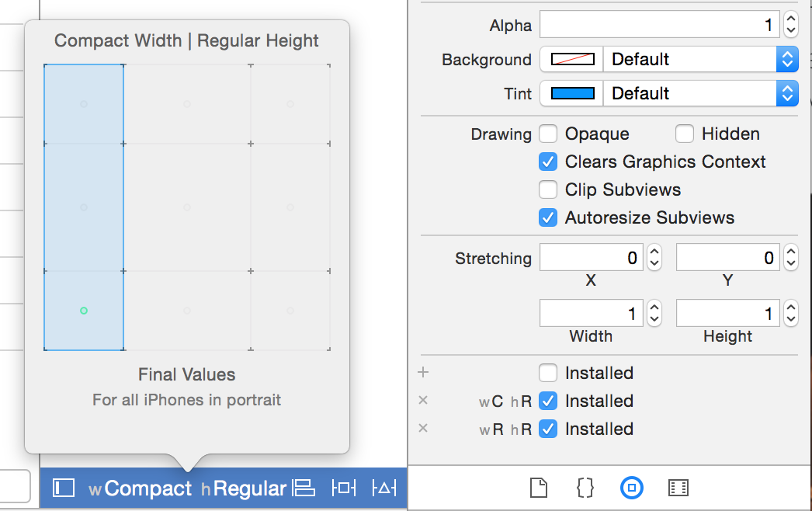This screenshot has width=812, height=511.
Task: Open the Background color dropdown
Action: (x=787, y=59)
